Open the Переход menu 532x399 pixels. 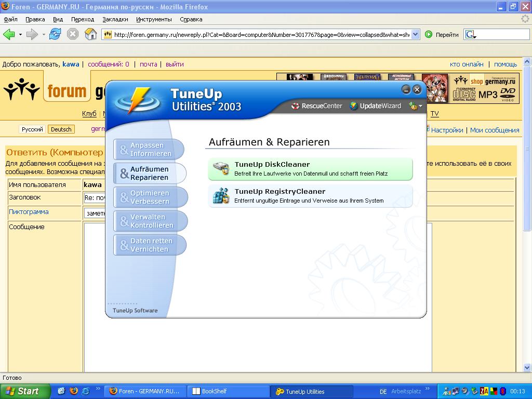[83, 19]
